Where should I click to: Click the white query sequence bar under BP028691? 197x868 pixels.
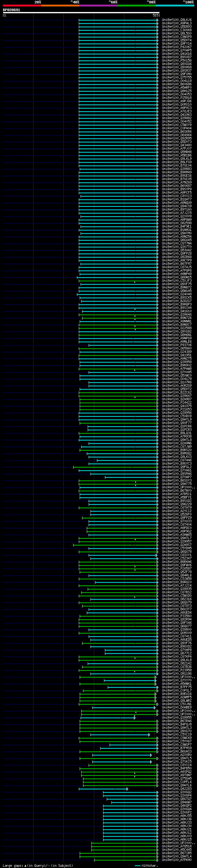(81, 12)
